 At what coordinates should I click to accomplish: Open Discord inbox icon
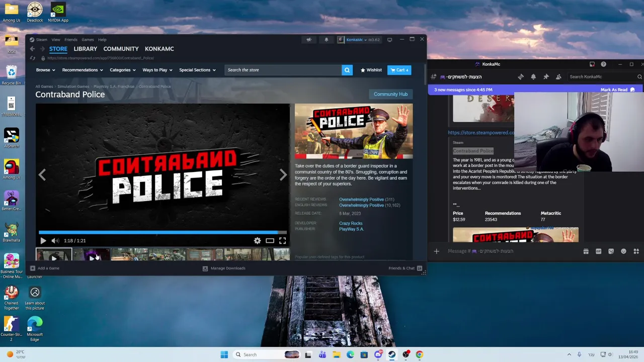tap(592, 64)
